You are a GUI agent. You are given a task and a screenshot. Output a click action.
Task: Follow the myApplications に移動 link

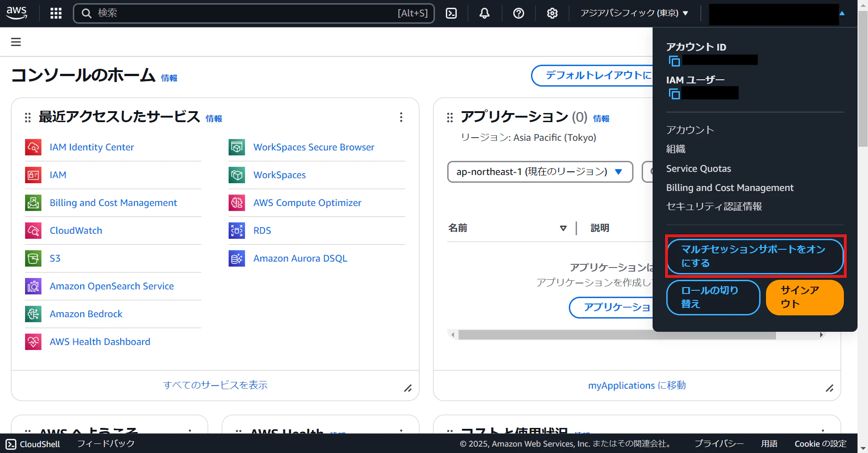(637, 386)
